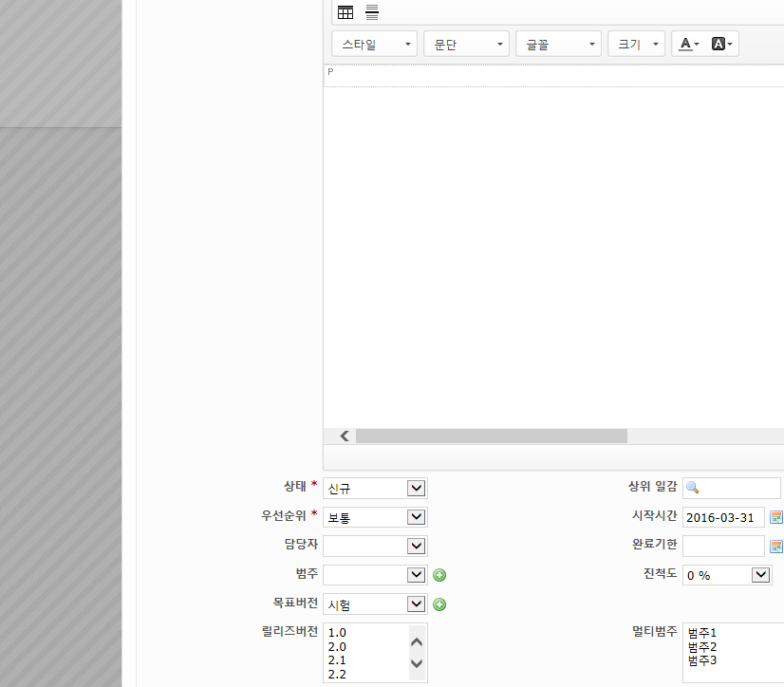This screenshot has width=784, height=687.
Task: Click left arrow of editor horizontal scrollbar
Action: [x=344, y=436]
